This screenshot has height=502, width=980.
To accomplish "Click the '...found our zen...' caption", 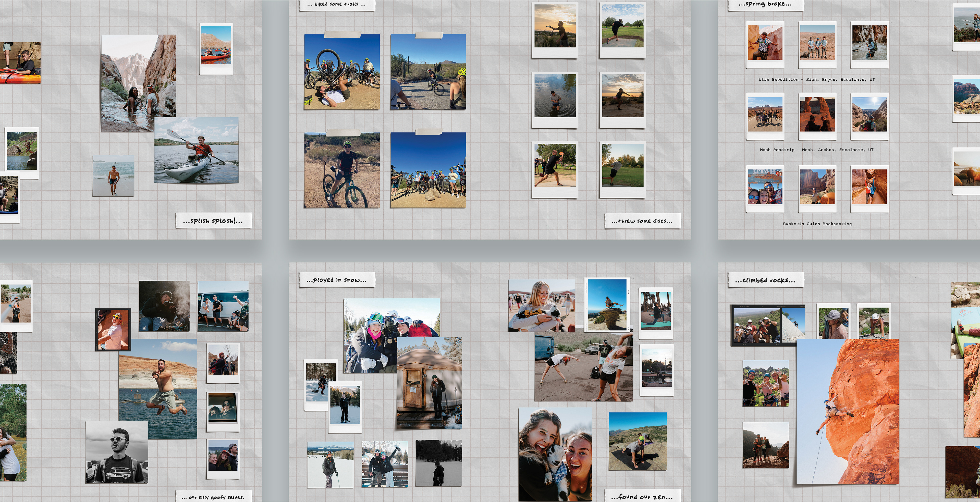I will coord(642,496).
